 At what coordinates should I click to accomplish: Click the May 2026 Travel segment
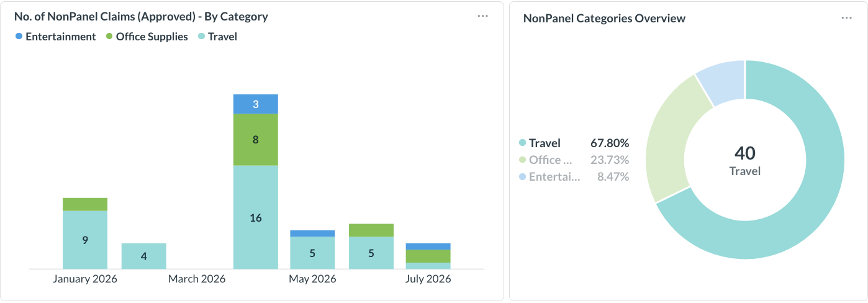tap(312, 253)
